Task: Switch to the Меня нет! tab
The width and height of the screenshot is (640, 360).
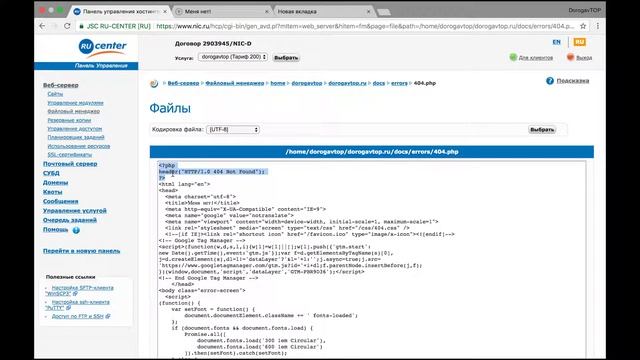Action: (x=222, y=11)
